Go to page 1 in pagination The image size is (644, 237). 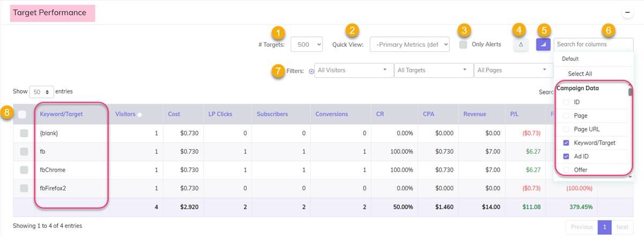pyautogui.click(x=604, y=227)
